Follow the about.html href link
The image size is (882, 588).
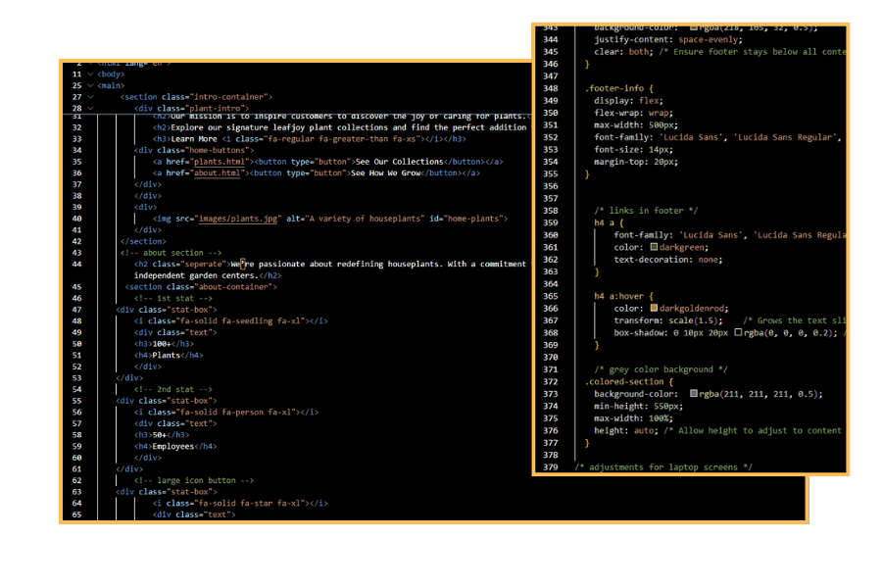click(x=218, y=173)
